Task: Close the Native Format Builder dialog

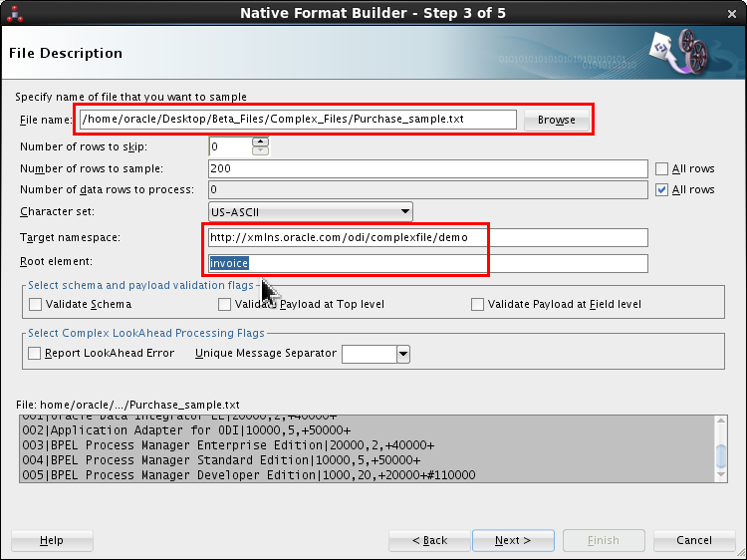Action: [732, 14]
